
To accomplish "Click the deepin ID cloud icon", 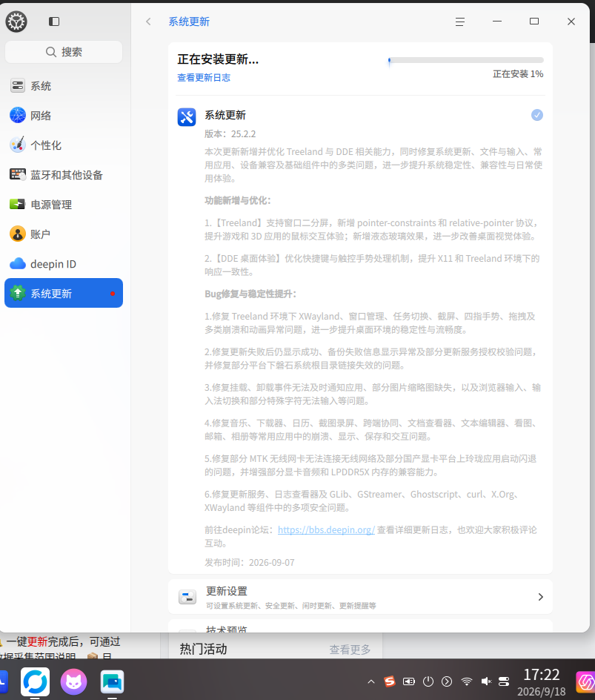I will click(x=18, y=264).
